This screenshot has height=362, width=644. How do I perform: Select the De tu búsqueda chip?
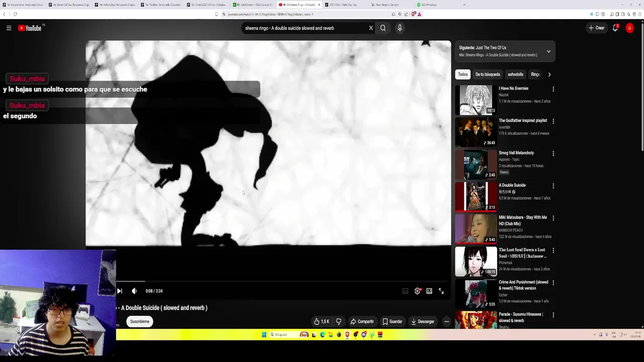[488, 74]
